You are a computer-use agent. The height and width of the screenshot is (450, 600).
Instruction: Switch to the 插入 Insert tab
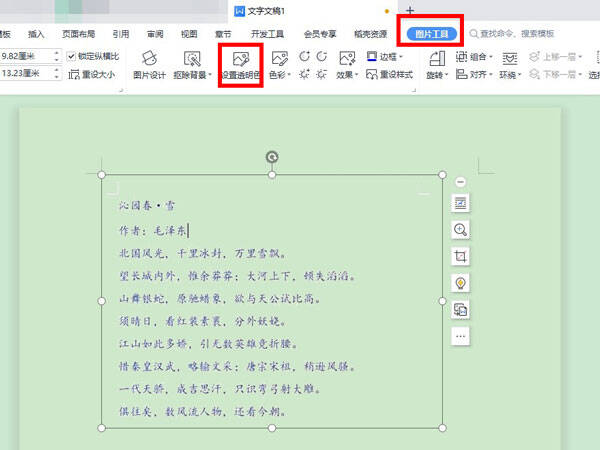point(36,34)
